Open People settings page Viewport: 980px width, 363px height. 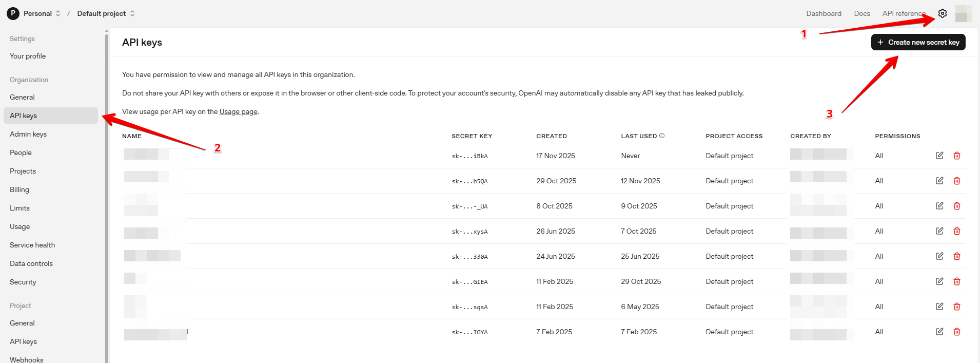click(x=21, y=152)
